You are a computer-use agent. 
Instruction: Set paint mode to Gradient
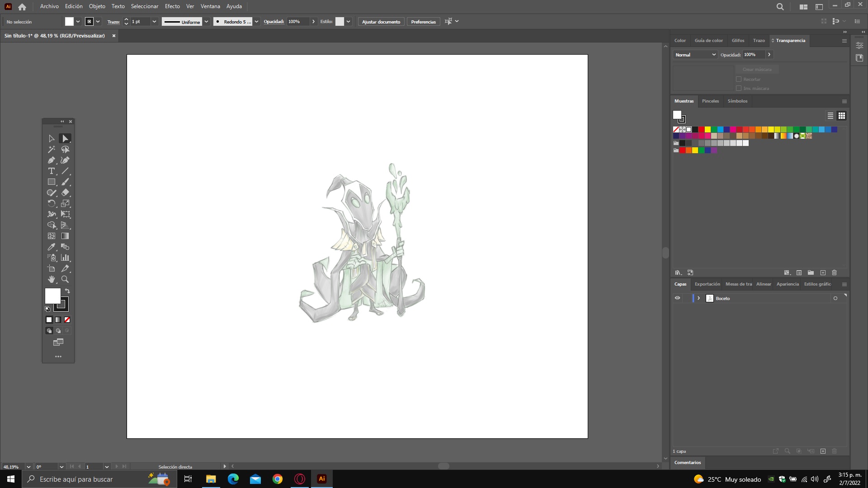58,320
